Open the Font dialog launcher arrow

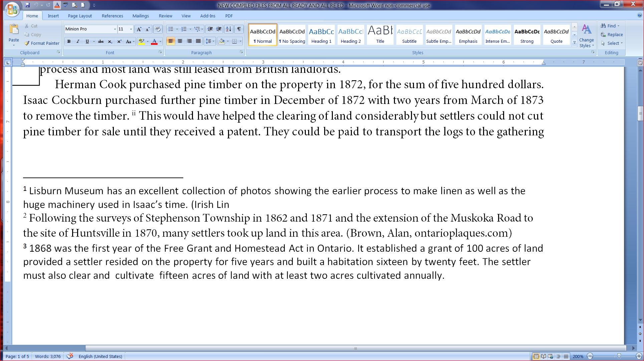coord(161,52)
